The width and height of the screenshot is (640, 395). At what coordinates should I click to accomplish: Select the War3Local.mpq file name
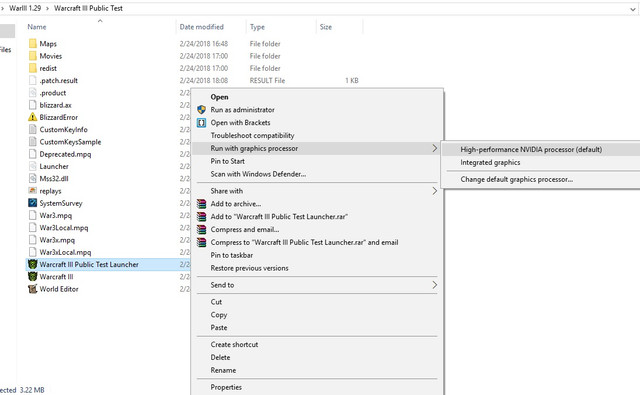coord(64,228)
